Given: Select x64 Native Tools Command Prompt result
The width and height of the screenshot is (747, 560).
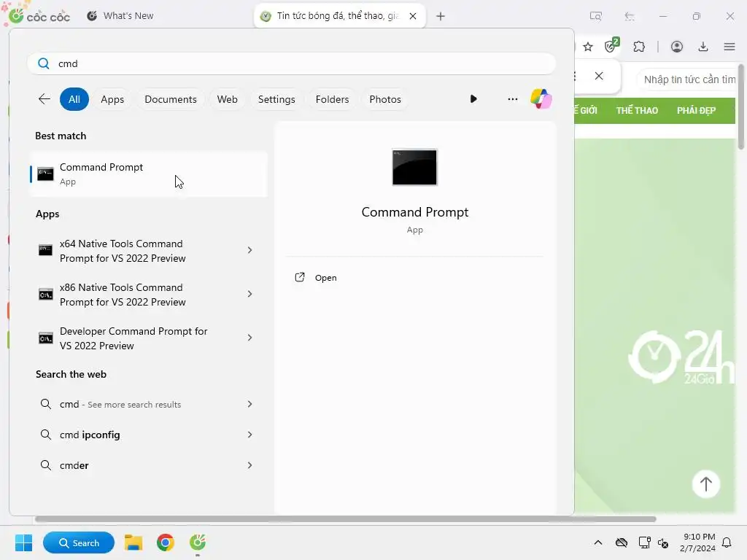Looking at the screenshot, I should point(149,251).
